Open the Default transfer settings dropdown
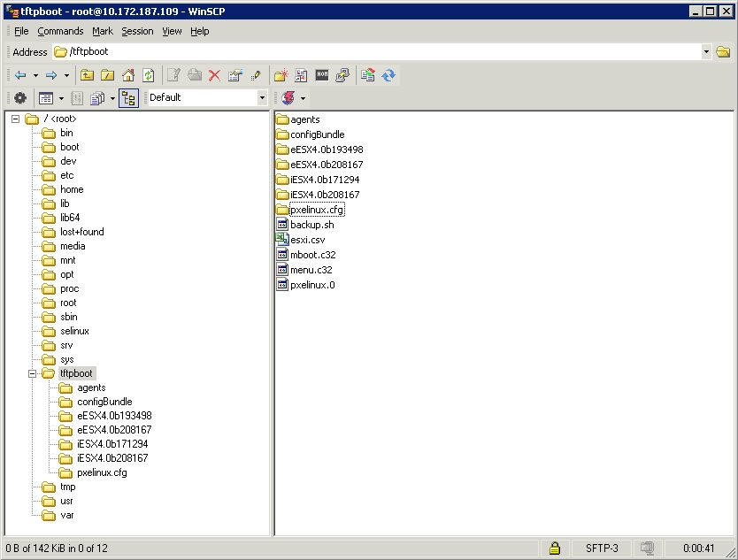The width and height of the screenshot is (738, 560). click(x=262, y=98)
